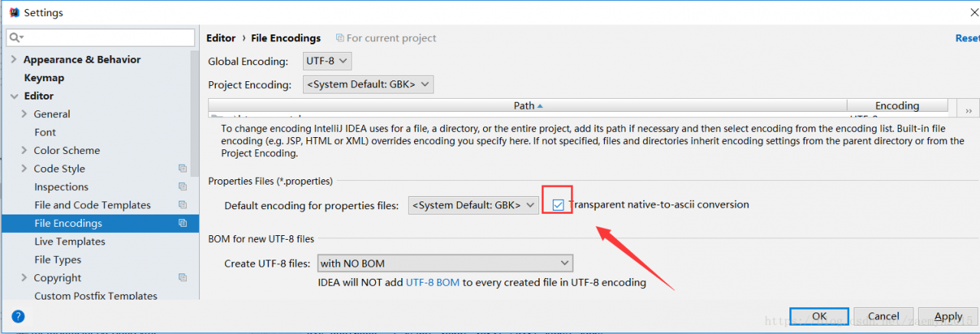This screenshot has width=980, height=334.
Task: Open the UTF-8 BOM hyperlink
Action: pyautogui.click(x=433, y=282)
